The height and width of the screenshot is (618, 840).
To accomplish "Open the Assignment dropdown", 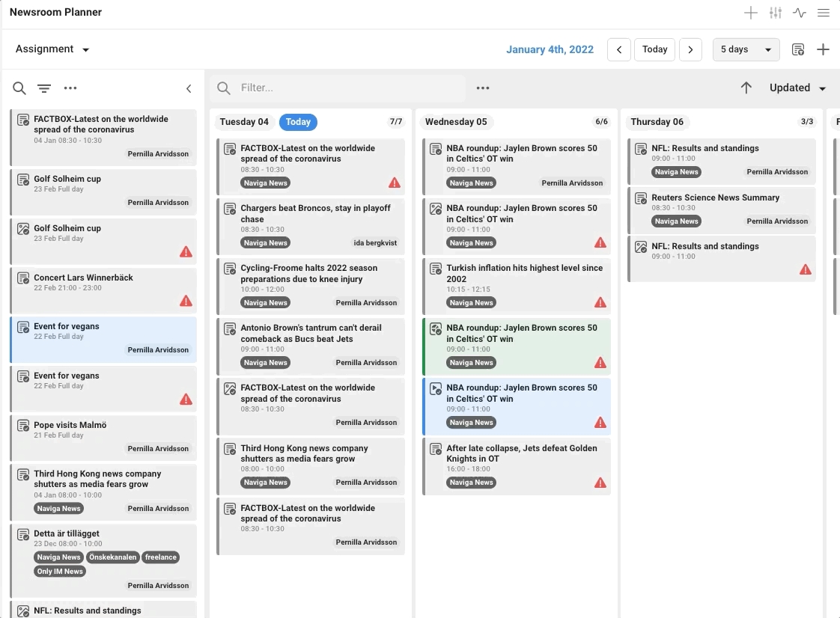I will tap(52, 49).
